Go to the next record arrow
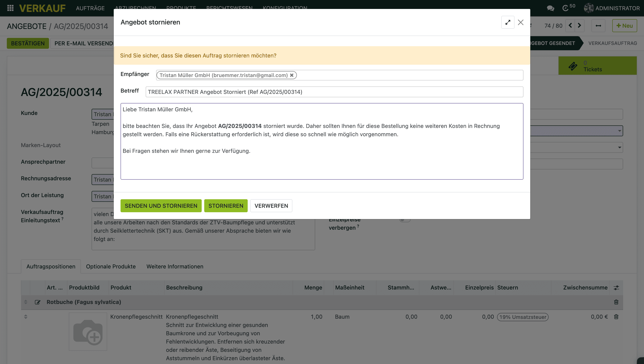 [x=579, y=26]
